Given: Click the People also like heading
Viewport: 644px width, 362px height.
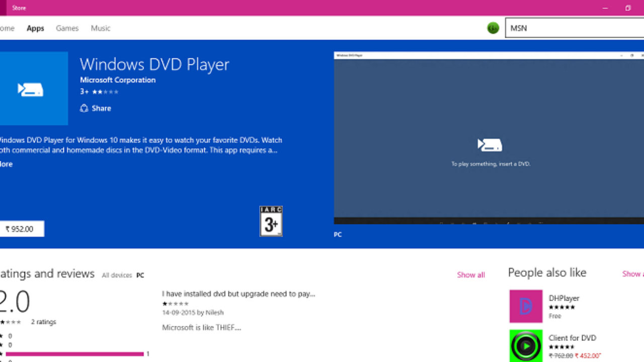Looking at the screenshot, I should pos(547,273).
